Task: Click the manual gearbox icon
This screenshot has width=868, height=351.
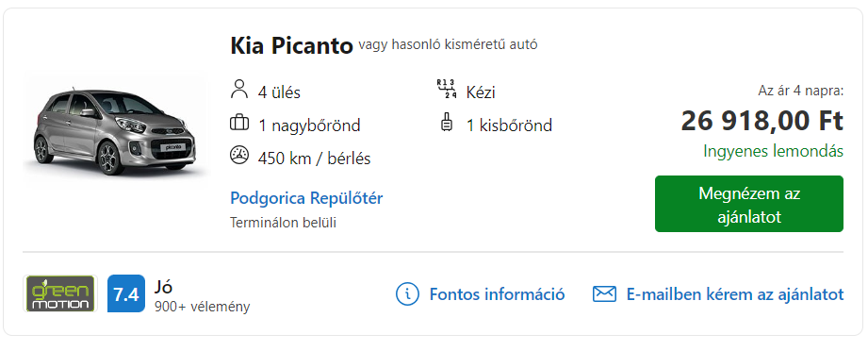Action: [446, 90]
